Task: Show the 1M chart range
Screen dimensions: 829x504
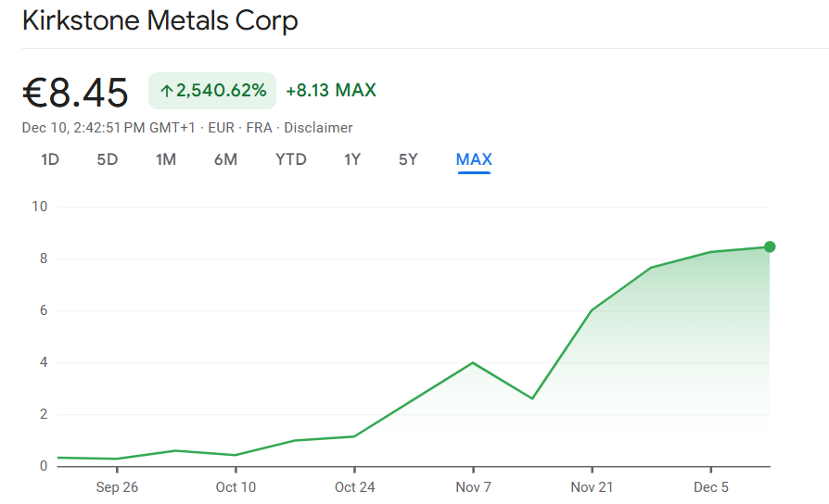Action: pos(166,159)
